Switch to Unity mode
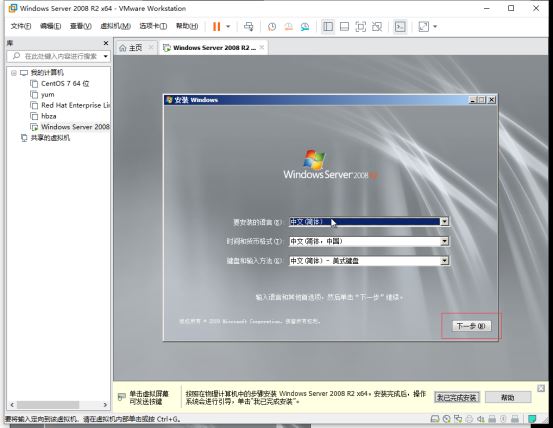The image size is (553, 428). pos(377,27)
